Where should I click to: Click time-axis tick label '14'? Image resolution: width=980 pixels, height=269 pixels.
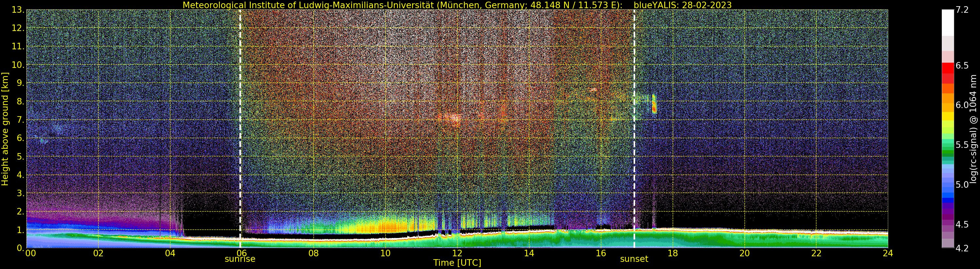pyautogui.click(x=529, y=253)
